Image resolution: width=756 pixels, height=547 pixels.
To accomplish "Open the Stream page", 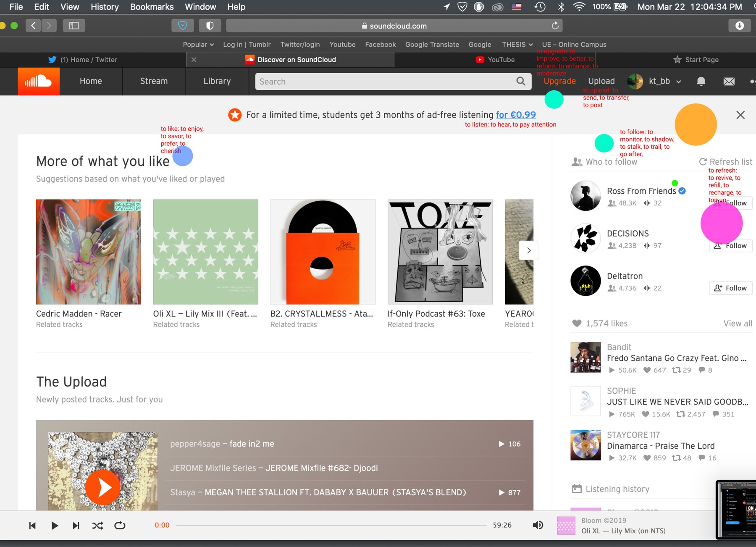I will click(x=154, y=81).
